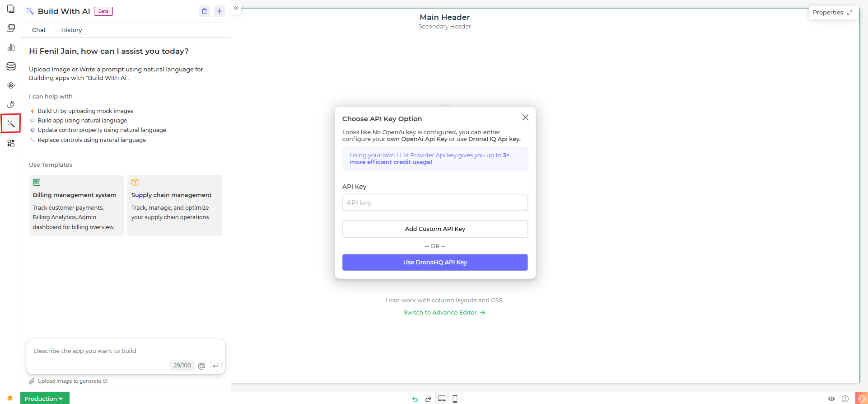Click 'Update control property using natural language'
868x404 pixels.
102,130
